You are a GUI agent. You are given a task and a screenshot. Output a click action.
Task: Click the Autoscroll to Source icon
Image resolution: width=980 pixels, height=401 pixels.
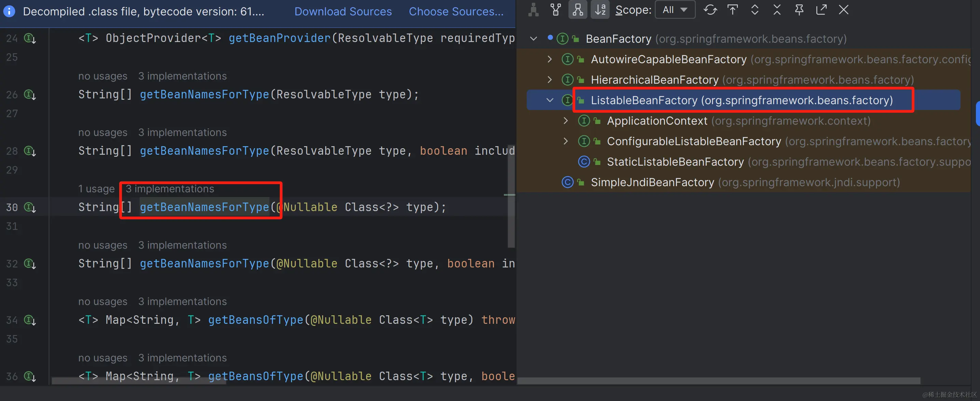tap(732, 10)
